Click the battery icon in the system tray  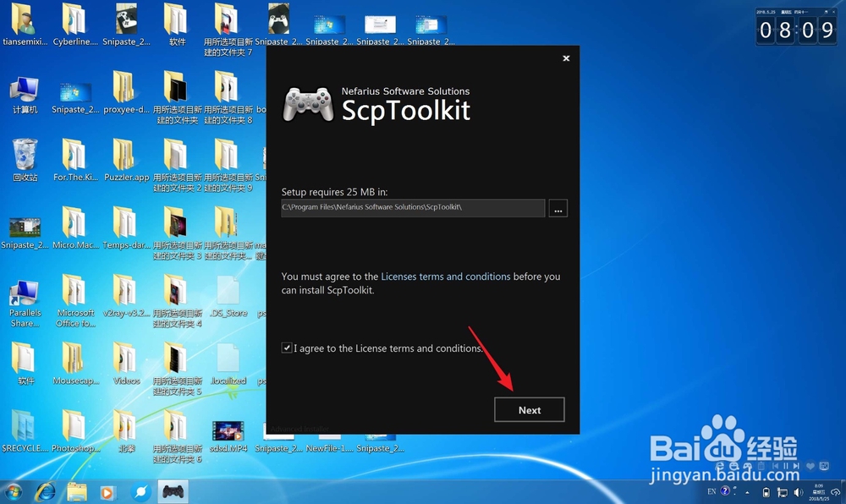(x=766, y=492)
